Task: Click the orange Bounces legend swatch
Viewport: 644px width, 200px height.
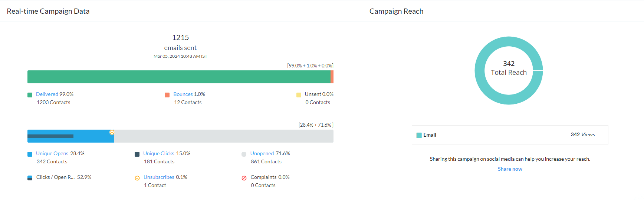Action: coord(167,95)
